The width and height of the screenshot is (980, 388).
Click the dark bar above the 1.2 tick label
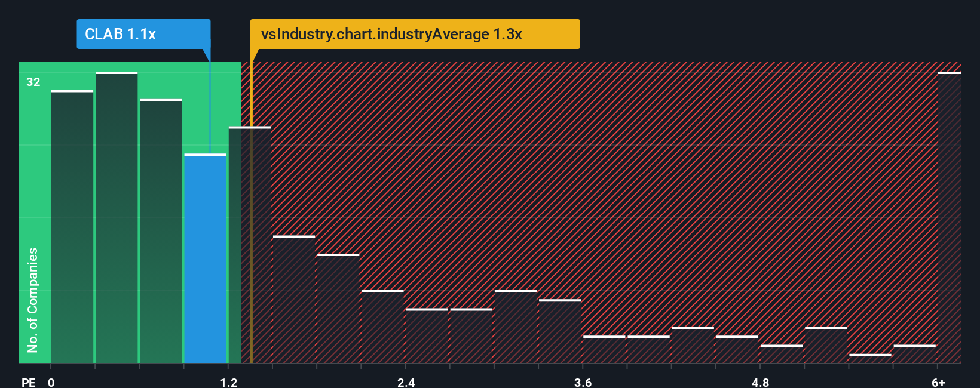point(250,245)
